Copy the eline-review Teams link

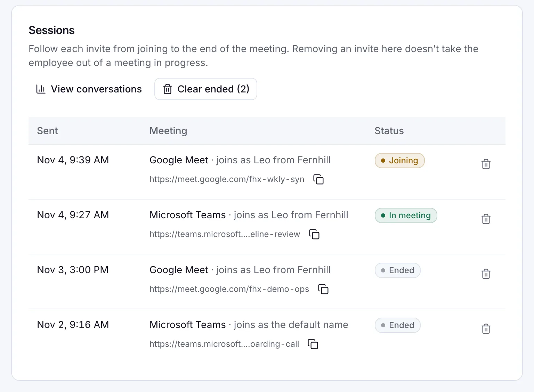click(314, 234)
